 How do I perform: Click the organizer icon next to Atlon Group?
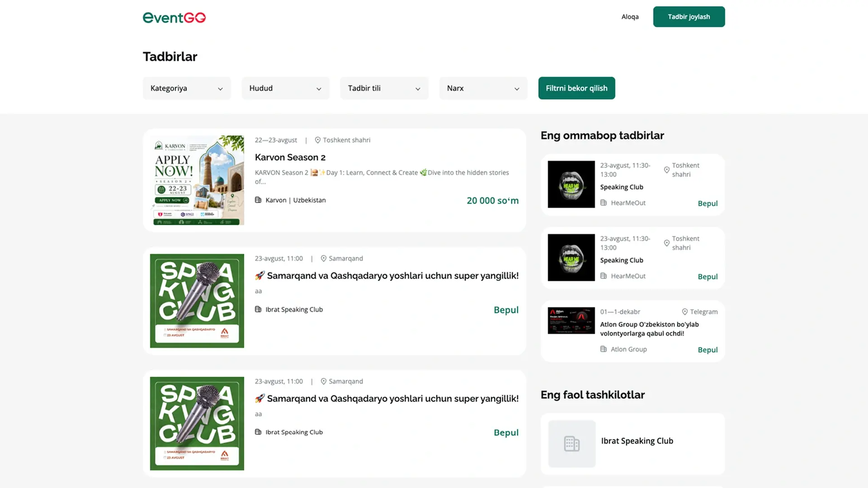coord(604,349)
